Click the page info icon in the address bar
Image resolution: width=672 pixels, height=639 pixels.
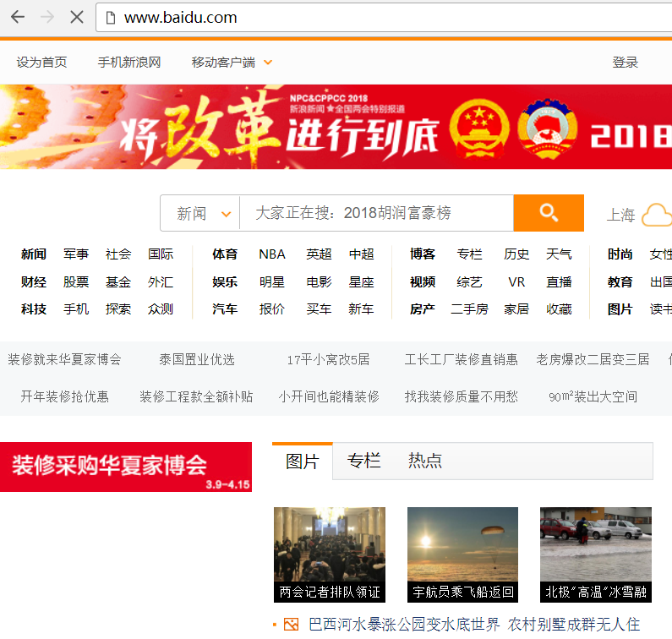[x=111, y=18]
